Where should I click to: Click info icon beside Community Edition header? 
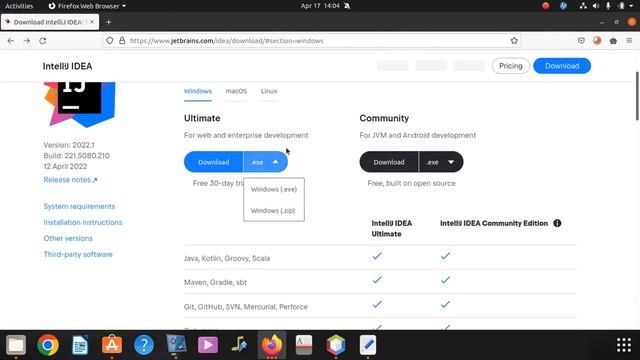coord(557,223)
